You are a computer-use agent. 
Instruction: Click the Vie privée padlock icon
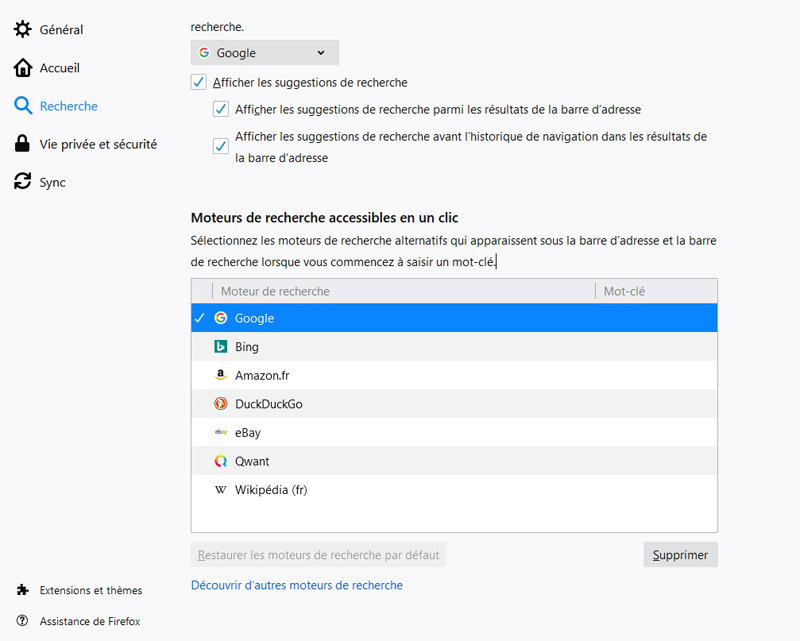coord(22,144)
